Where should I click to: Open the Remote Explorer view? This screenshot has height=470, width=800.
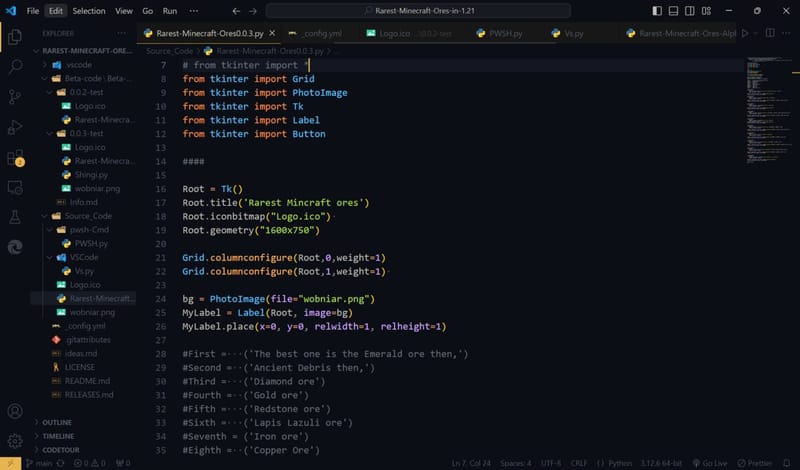15,187
